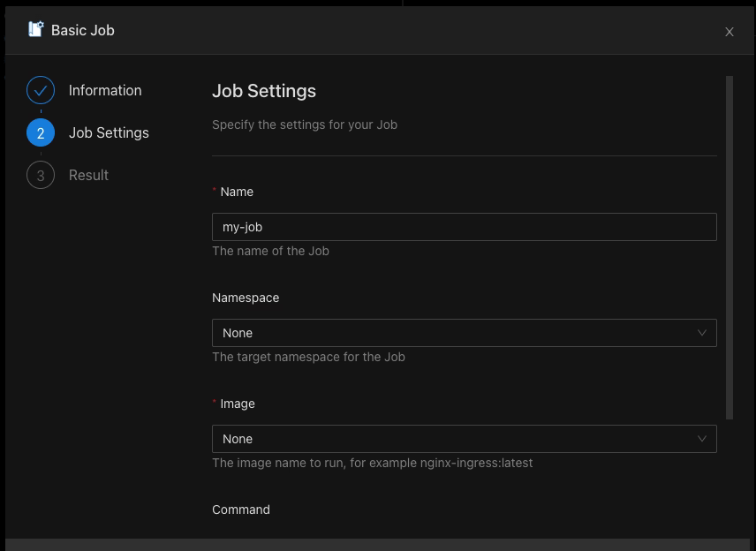
Task: Select the Command field label
Action: tap(240, 509)
